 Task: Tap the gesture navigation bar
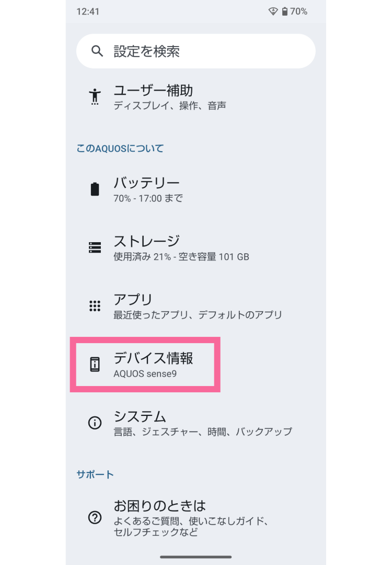196,557
